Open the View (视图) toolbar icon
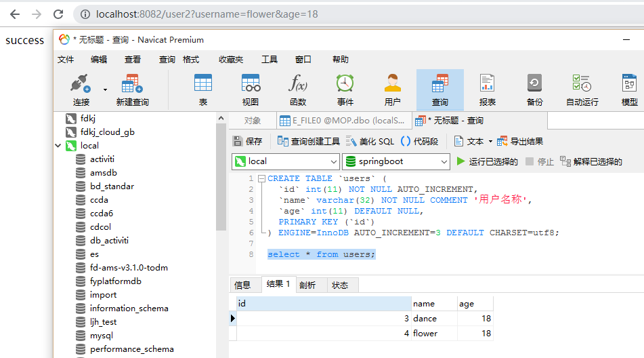Image resolution: width=644 pixels, height=358 pixels. point(251,90)
